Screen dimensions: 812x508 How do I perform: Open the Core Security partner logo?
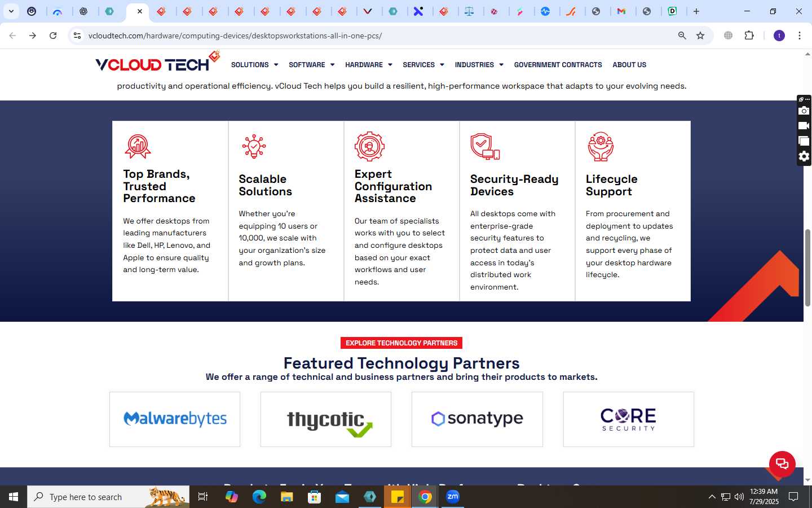pyautogui.click(x=629, y=419)
